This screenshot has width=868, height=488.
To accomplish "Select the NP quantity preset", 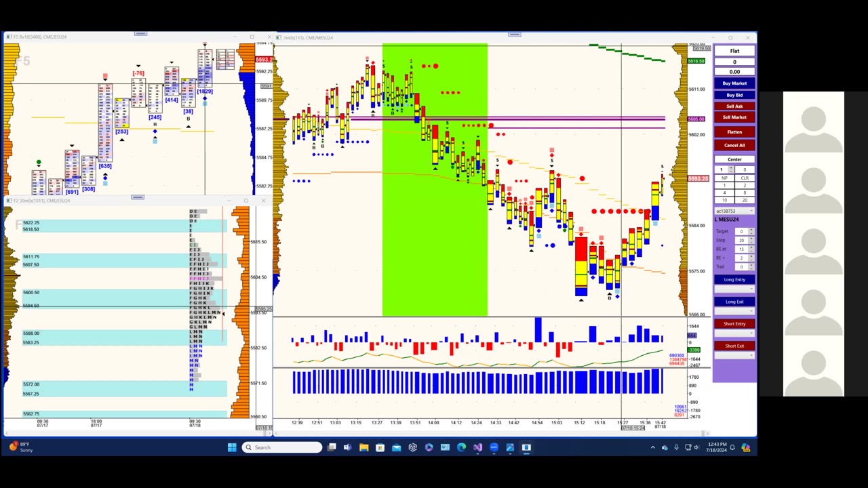I will coord(724,178).
